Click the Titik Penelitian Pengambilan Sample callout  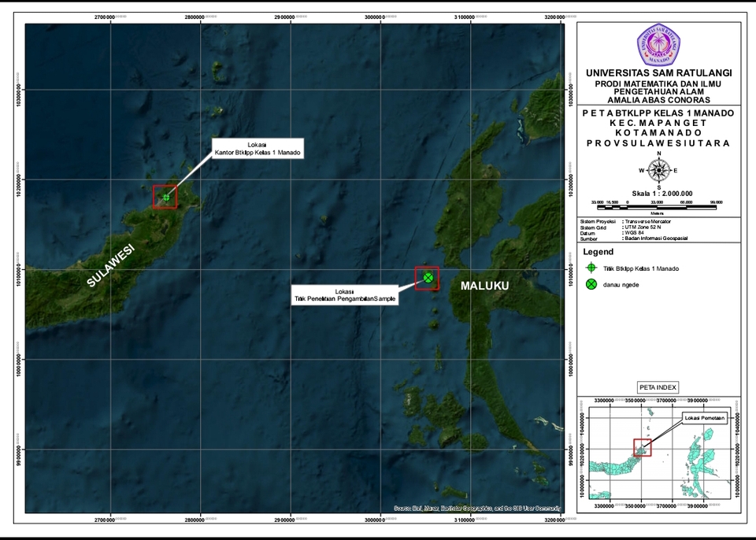click(x=345, y=295)
